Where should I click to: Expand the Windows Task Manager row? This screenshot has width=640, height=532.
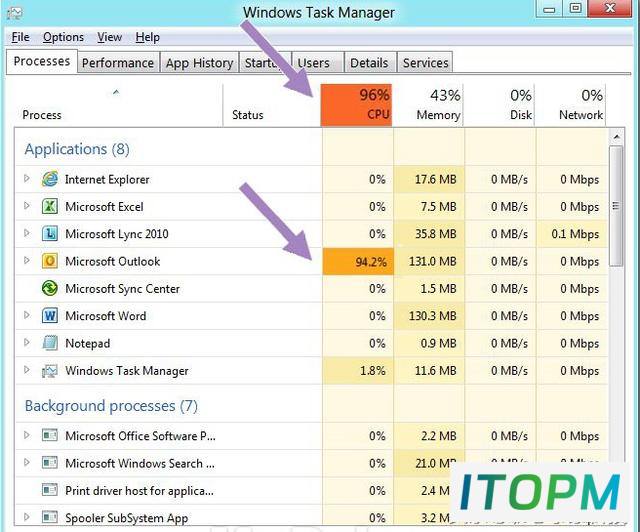[27, 370]
